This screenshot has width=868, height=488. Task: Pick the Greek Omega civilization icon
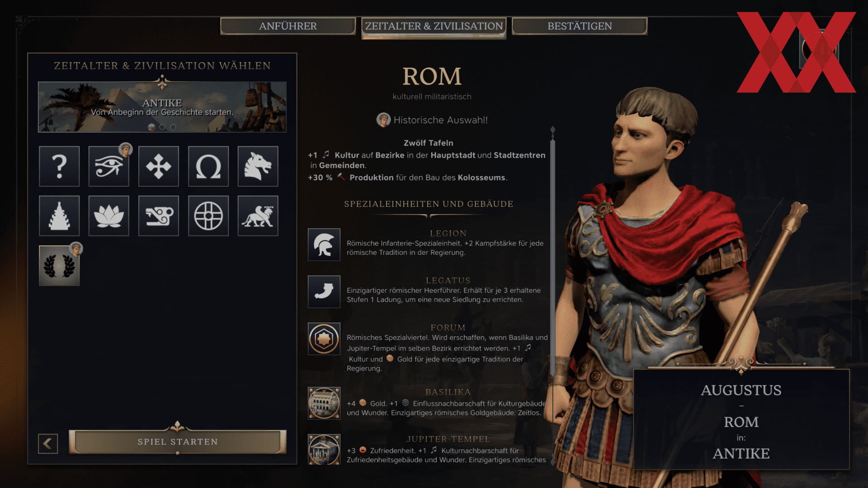click(x=208, y=166)
